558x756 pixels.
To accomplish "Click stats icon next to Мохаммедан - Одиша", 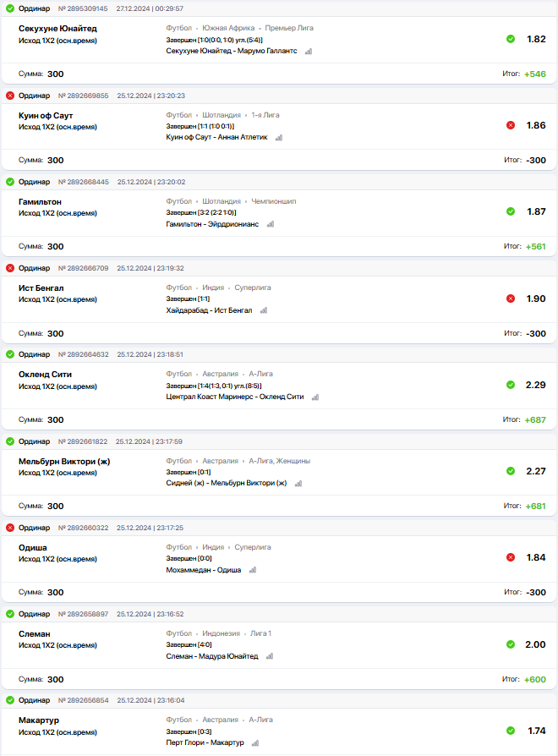I will tap(252, 570).
